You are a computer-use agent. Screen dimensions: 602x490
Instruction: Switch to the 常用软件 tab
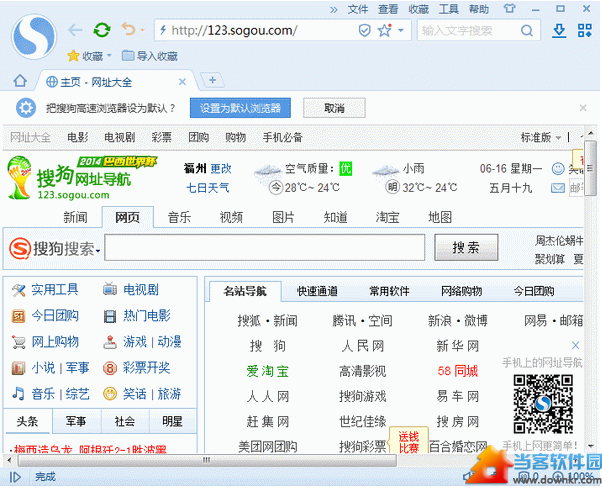click(389, 291)
